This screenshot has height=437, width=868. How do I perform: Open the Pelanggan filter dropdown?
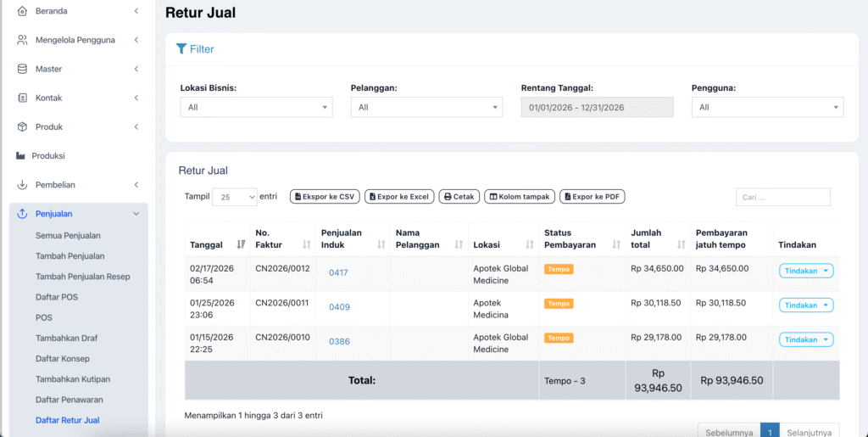[426, 107]
